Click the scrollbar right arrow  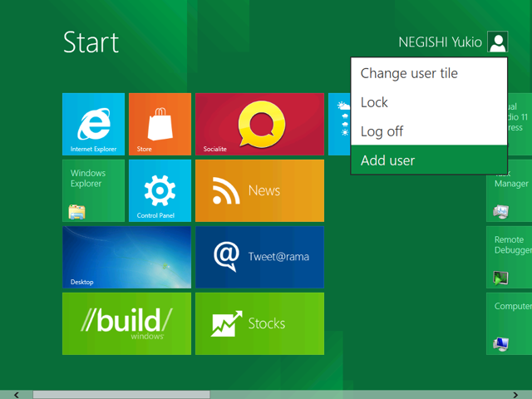(x=515, y=395)
